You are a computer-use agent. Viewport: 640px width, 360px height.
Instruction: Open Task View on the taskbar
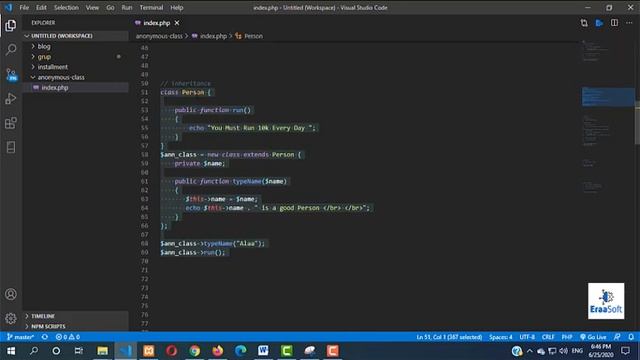coord(79,351)
